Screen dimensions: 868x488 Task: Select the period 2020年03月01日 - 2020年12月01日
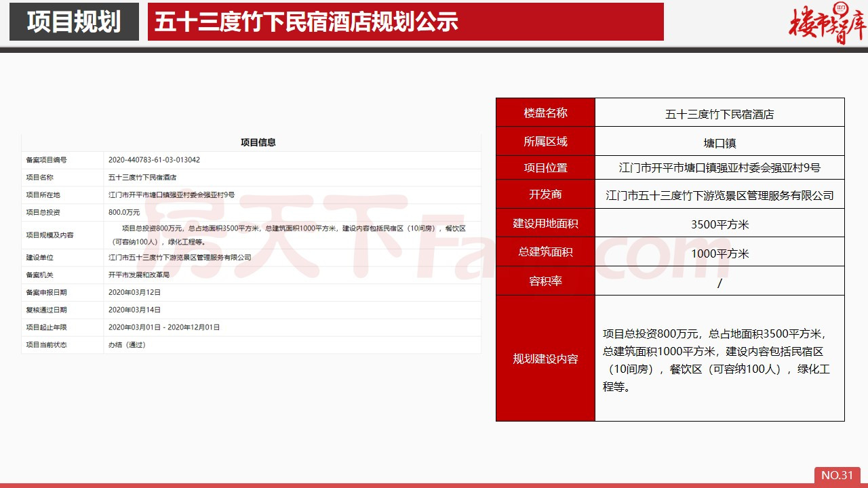(x=164, y=327)
